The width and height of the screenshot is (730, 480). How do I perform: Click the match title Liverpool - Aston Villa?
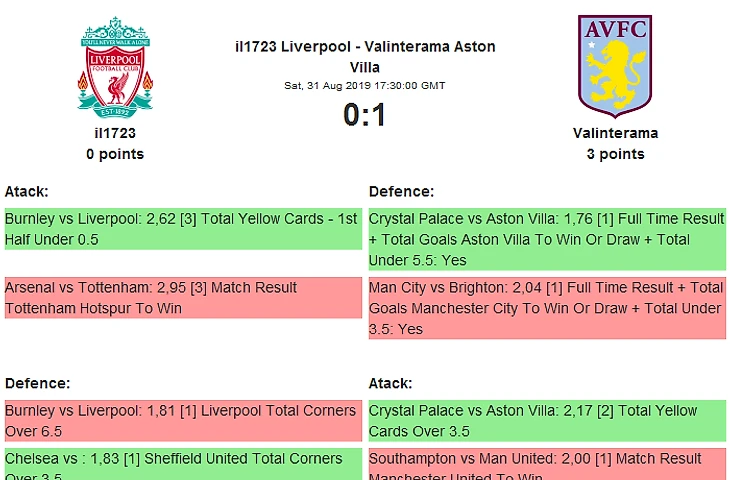[364, 56]
